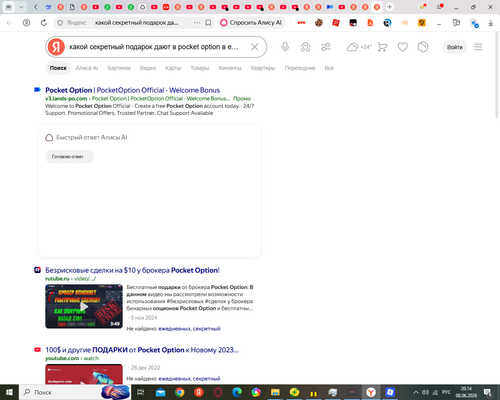Open the Windows Start menu
Viewport: 500px width, 400px height.
click(x=9, y=392)
